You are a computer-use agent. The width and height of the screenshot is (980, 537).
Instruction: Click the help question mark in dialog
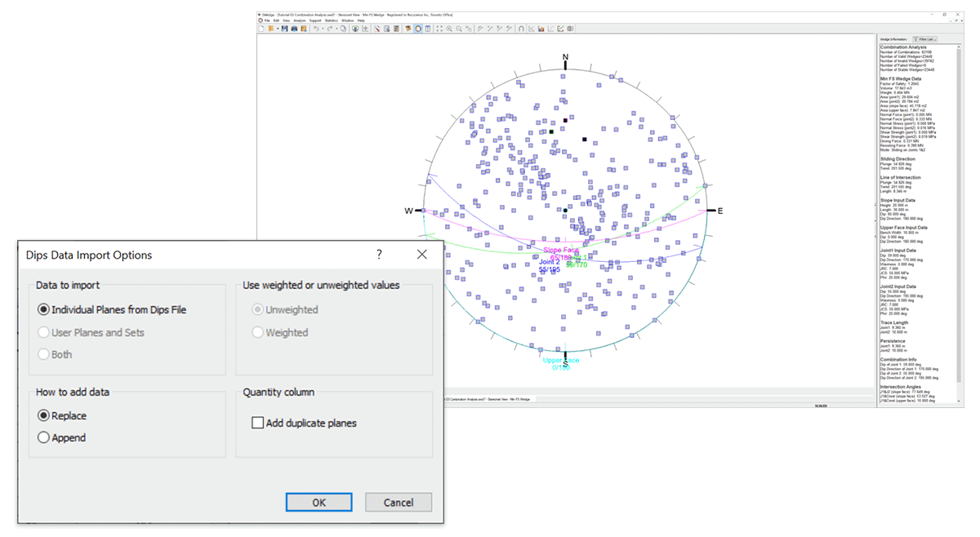[379, 255]
